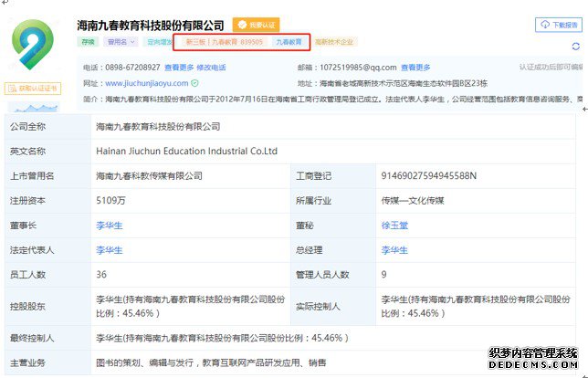Open 李华生 link in 法定代表人 row
This screenshot has width=588, height=378.
click(x=110, y=250)
